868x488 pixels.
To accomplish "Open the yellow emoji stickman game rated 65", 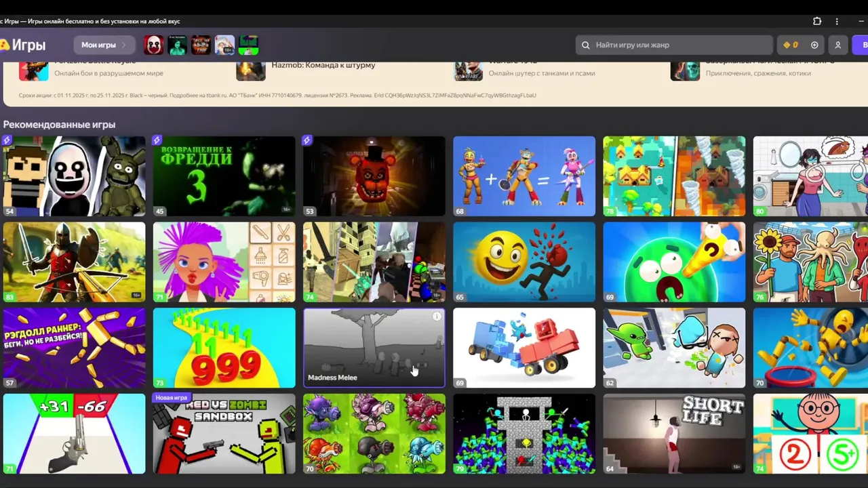I will click(x=524, y=262).
